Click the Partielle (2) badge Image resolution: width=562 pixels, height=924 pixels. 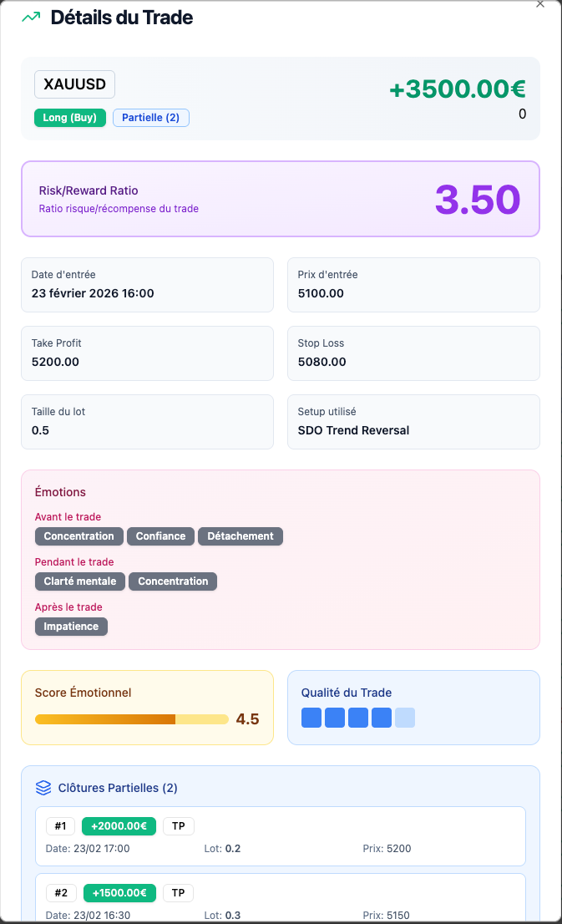[151, 118]
